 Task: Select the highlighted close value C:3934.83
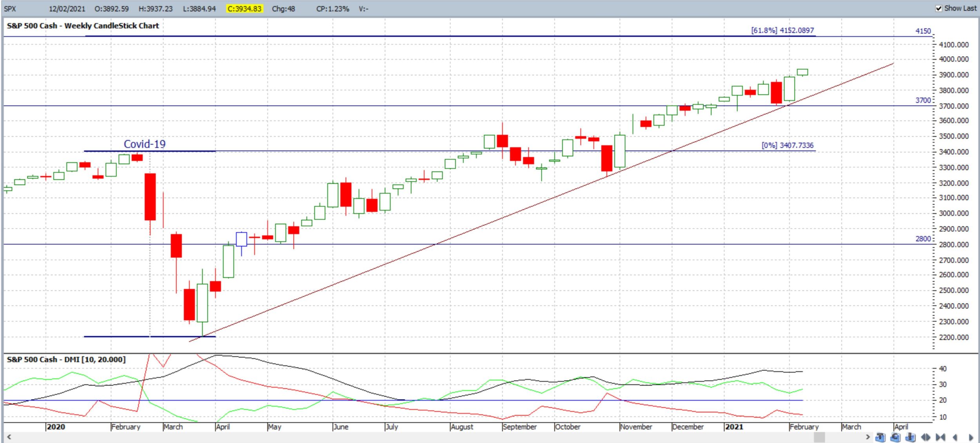[x=244, y=9]
